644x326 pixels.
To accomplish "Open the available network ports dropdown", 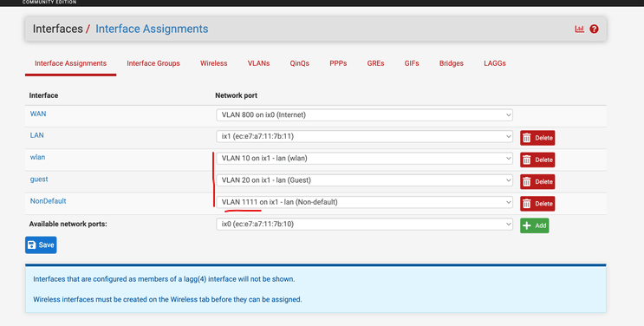I will (364, 224).
